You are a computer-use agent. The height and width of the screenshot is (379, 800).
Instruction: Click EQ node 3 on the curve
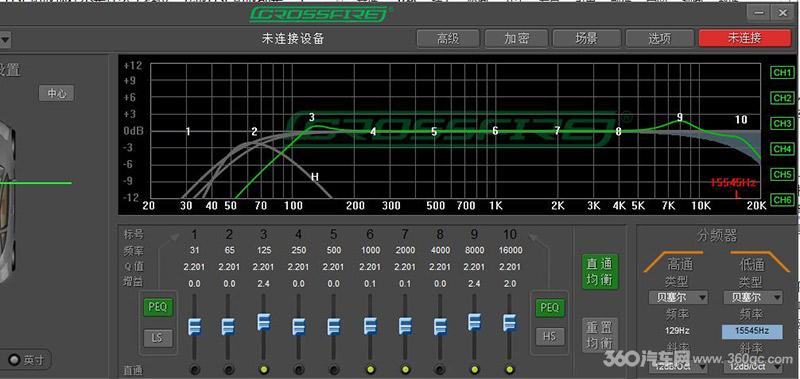312,118
